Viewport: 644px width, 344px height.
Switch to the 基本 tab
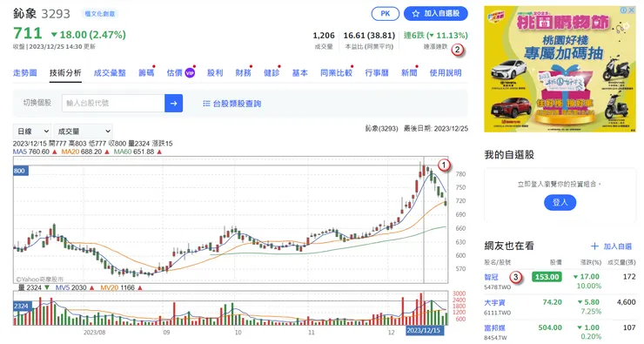[x=300, y=73]
